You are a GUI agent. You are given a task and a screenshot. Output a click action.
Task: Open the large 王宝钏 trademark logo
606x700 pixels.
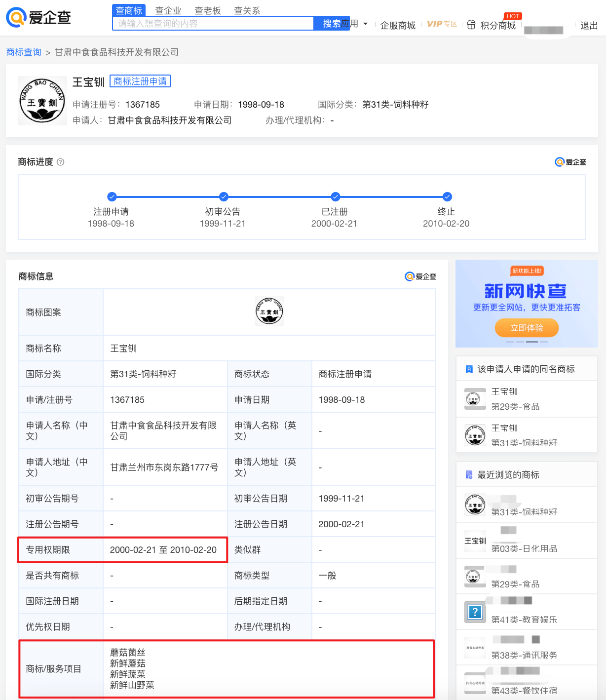[x=42, y=101]
